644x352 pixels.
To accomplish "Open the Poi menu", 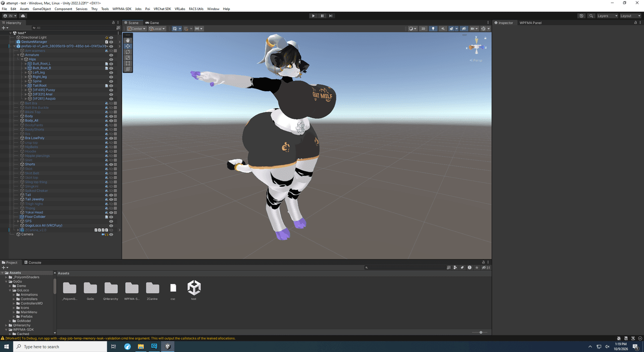I will tap(147, 9).
